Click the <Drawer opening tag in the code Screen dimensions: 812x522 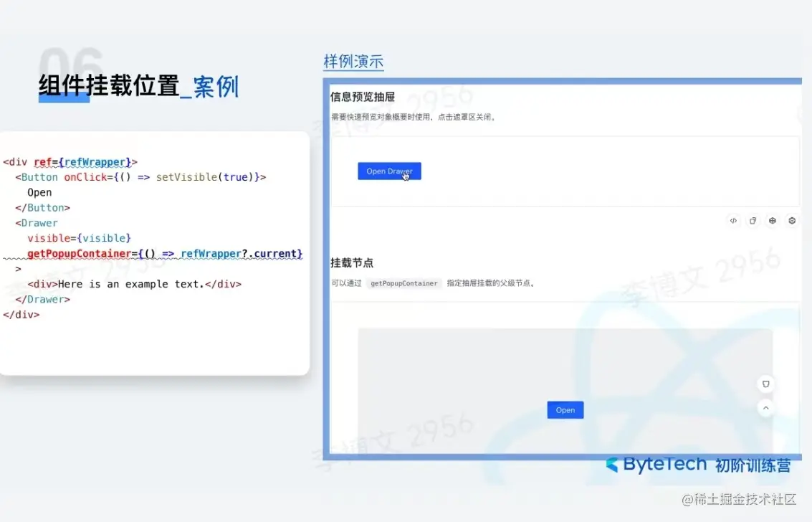37,223
